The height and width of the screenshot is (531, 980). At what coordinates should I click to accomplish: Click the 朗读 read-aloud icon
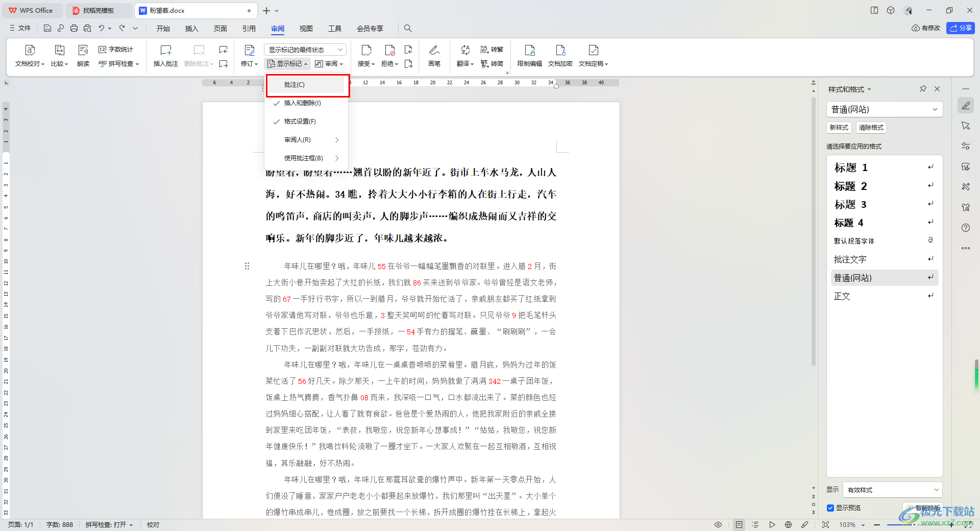[x=83, y=56]
